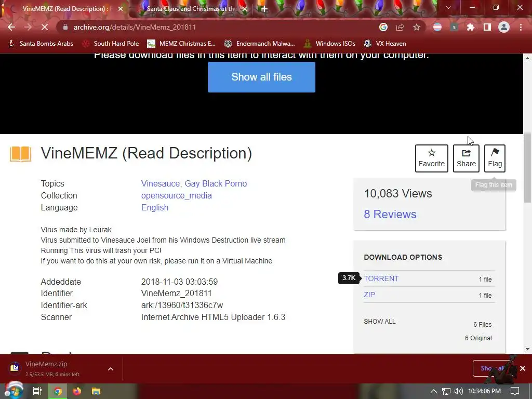The image size is (532, 399).
Task: Switch to the Santa Claus and Christmas tab
Action: pyautogui.click(x=192, y=9)
